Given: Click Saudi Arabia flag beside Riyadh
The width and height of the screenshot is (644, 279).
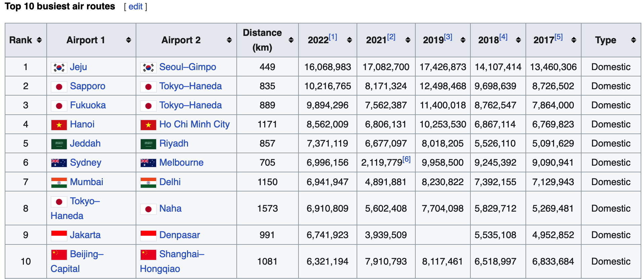Looking at the screenshot, I should pos(148,144).
